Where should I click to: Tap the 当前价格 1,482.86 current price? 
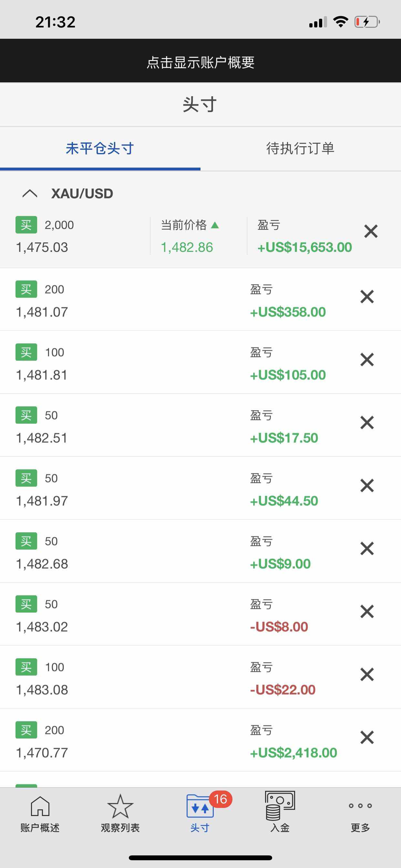187,247
